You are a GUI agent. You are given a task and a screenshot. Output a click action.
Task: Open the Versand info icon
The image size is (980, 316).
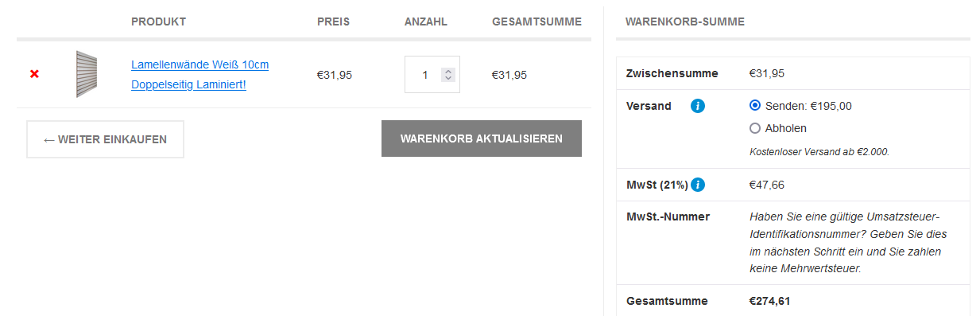click(698, 106)
